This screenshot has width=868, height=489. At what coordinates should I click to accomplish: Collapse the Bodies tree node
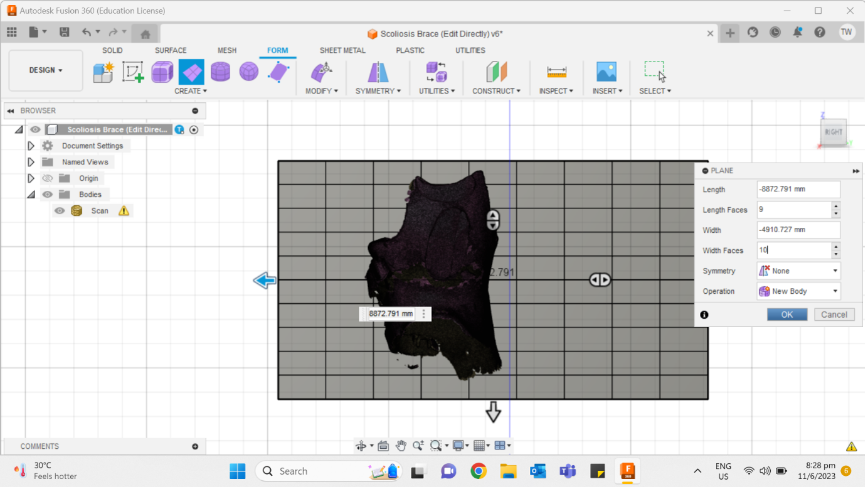click(31, 195)
